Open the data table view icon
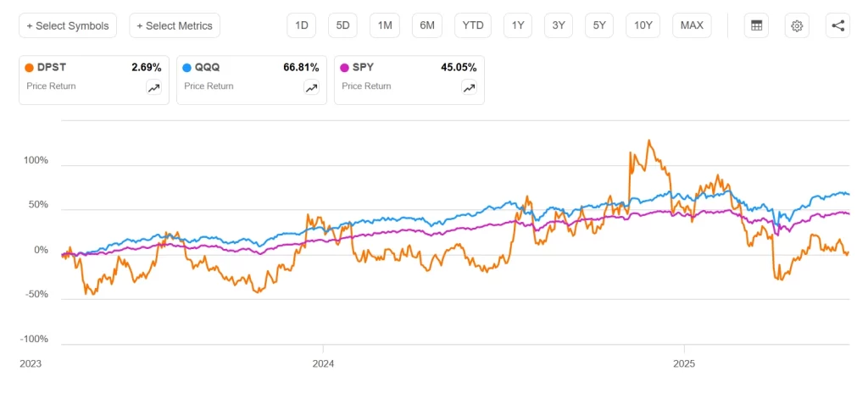Screen dimensions: 868x393 [x=756, y=25]
